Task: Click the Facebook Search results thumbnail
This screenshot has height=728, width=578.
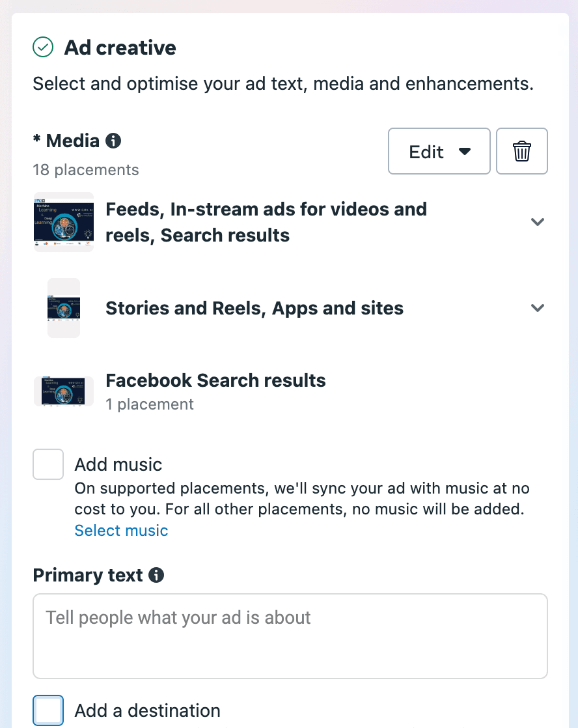Action: [64, 391]
